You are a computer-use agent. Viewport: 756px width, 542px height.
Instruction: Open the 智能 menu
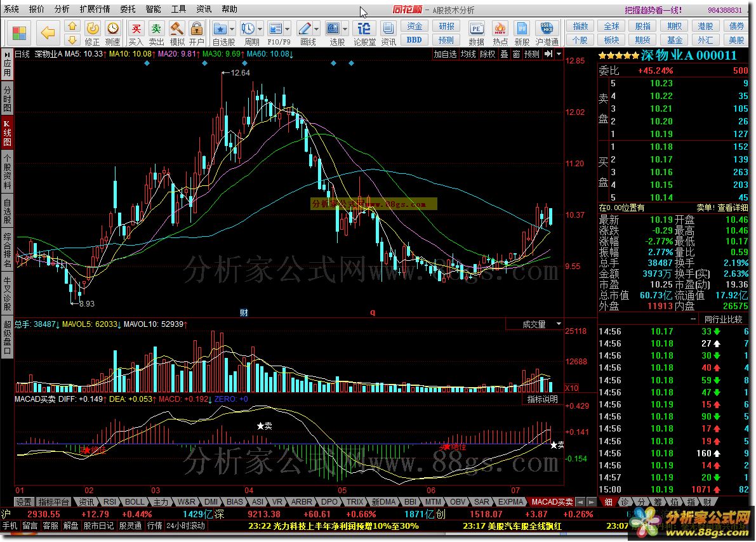pos(154,9)
